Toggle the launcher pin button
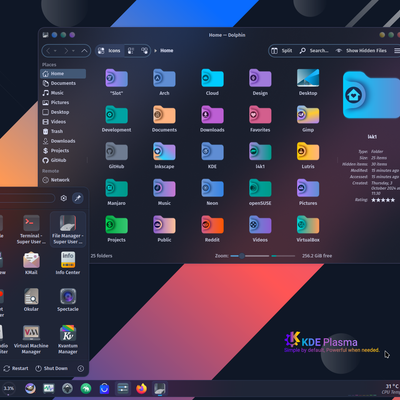 click(x=78, y=198)
